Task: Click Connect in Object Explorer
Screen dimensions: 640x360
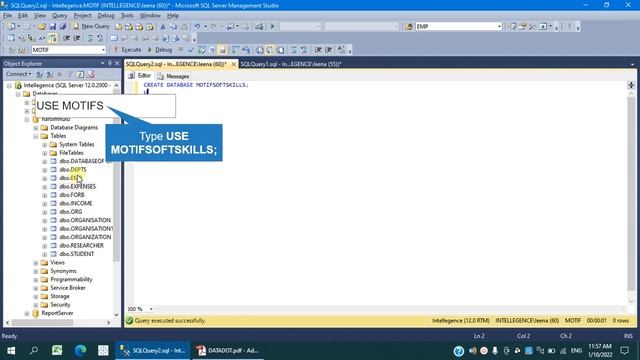Action: click(x=18, y=74)
